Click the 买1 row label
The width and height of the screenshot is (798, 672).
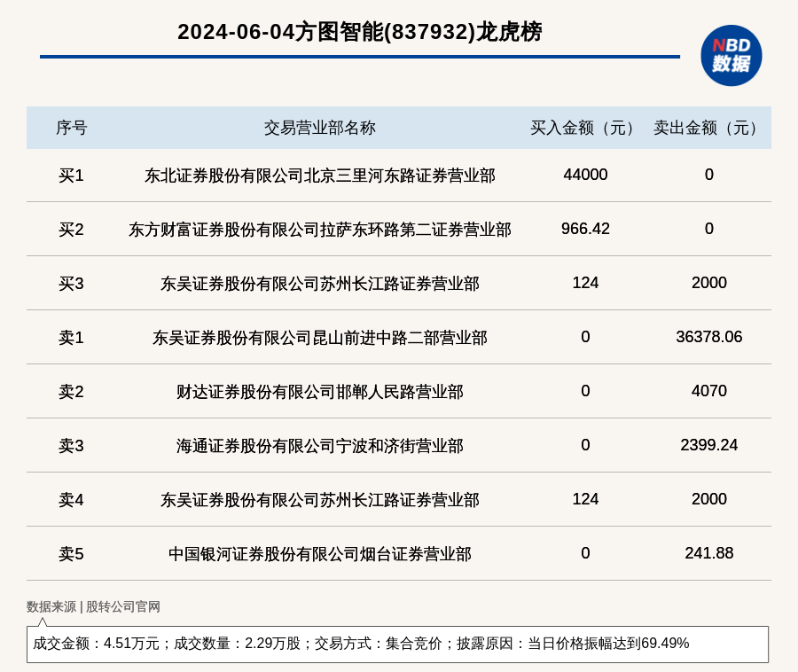click(71, 176)
